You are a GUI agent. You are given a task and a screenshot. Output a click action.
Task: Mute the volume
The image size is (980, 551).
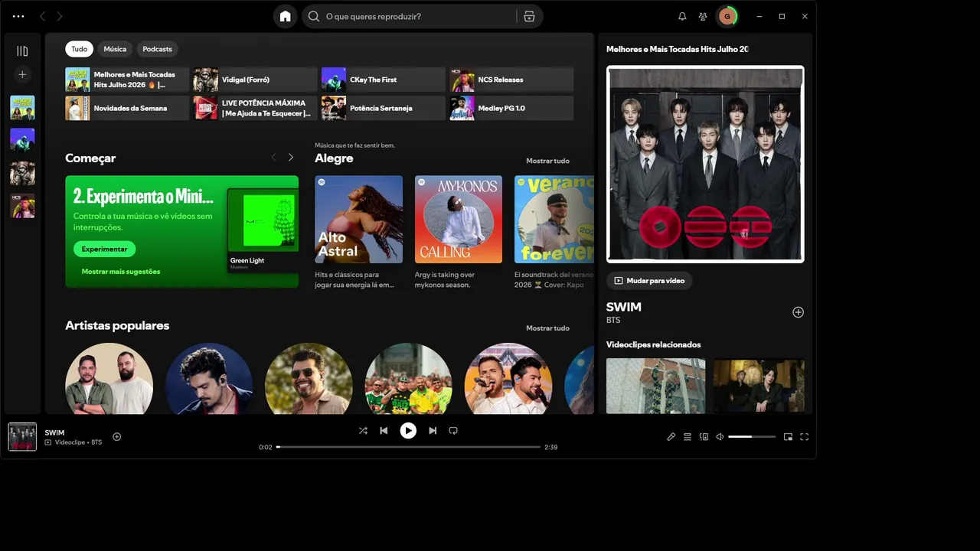pyautogui.click(x=720, y=437)
